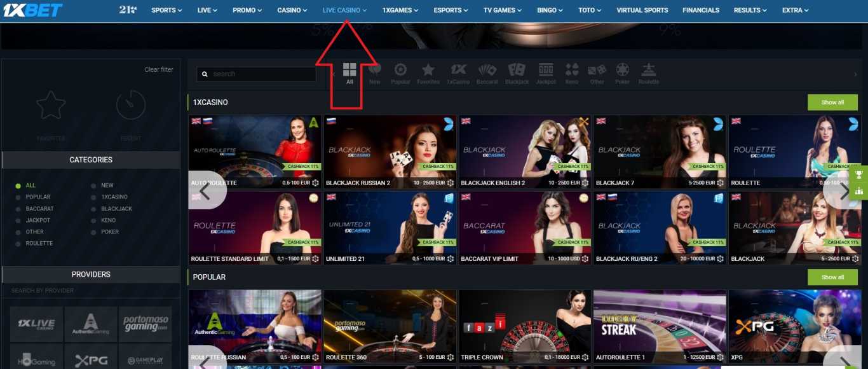Click Show all in the POPULAR section
The image size is (868, 369).
(832, 277)
